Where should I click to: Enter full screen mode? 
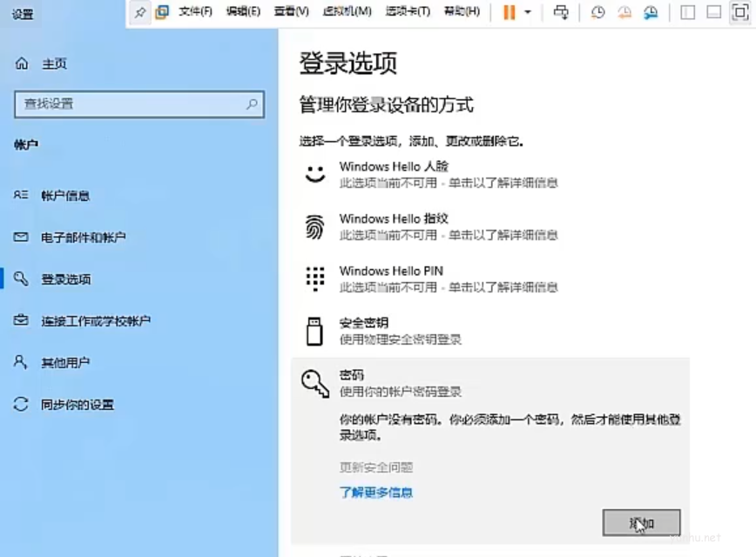tap(741, 12)
